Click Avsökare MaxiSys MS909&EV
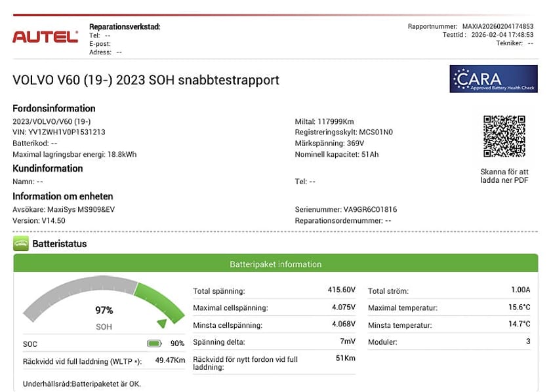Screen dimensions: 551x392 (x=64, y=210)
